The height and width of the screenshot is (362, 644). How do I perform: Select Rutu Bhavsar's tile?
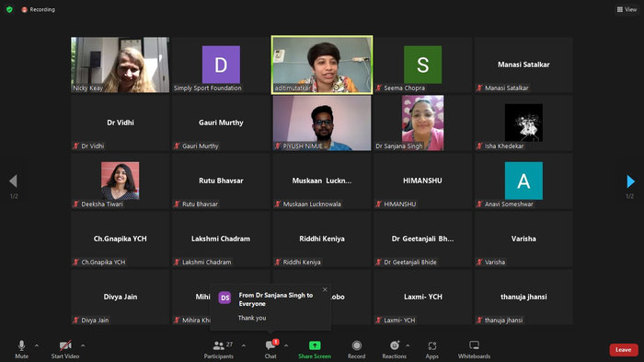[x=221, y=181]
